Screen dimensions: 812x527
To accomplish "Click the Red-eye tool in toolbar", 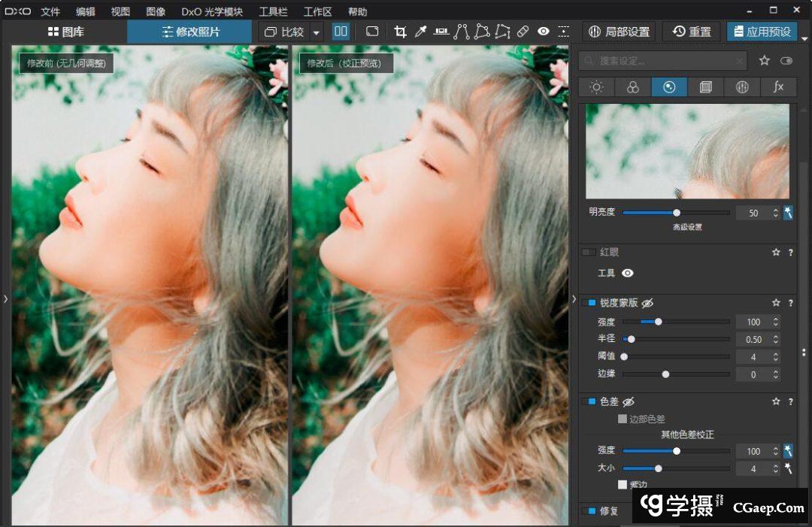I will tap(544, 32).
